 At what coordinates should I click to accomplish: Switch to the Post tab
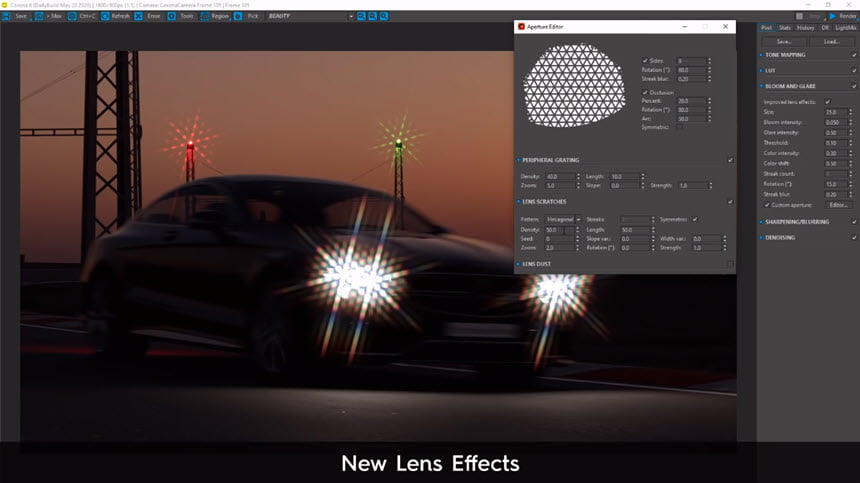pyautogui.click(x=766, y=27)
